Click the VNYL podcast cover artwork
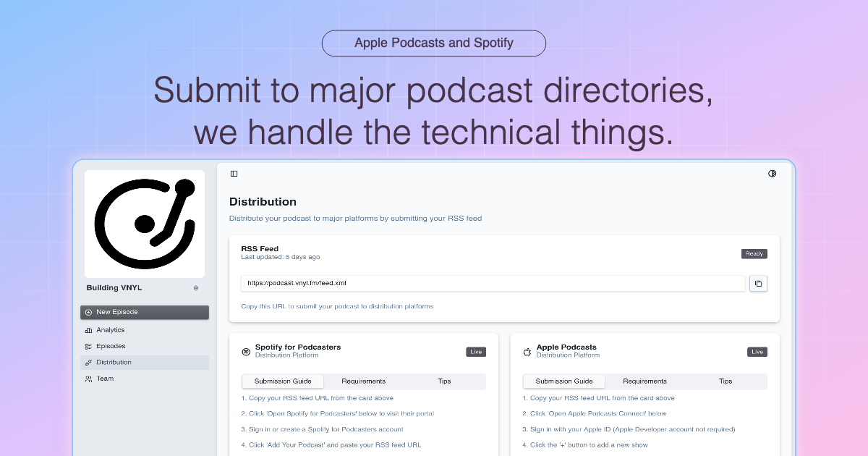The image size is (868, 456). point(145,224)
